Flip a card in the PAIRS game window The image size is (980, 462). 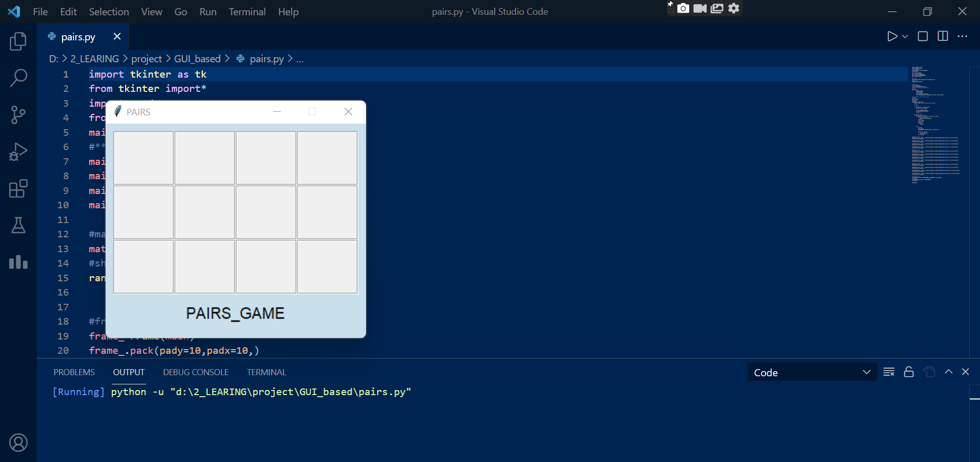point(143,158)
